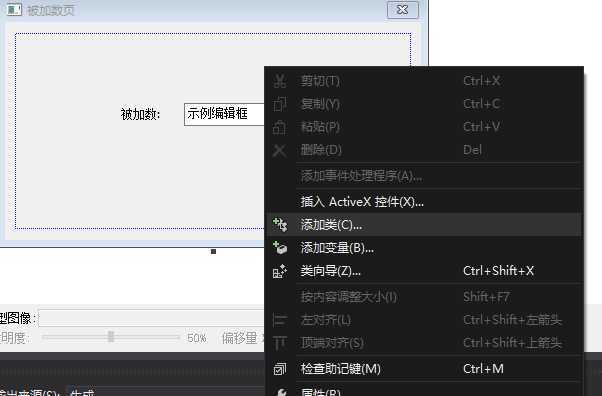Click the 偏移量 label

pos(239,338)
